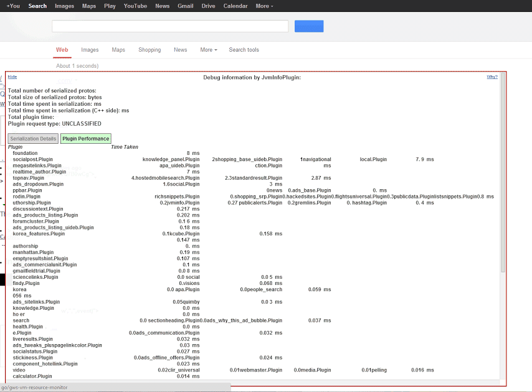Open the Search tools dropdown
Image resolution: width=532 pixels, height=392 pixels.
click(x=244, y=50)
